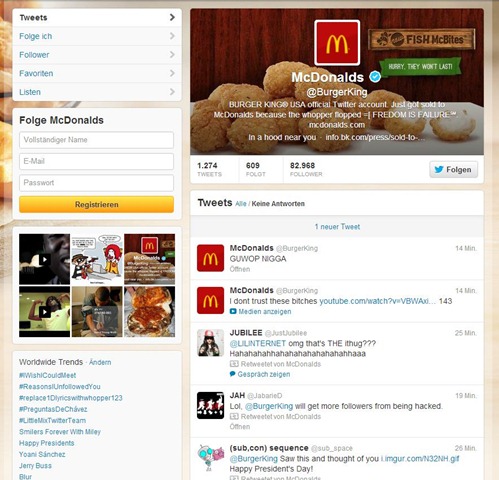Play the green-lit video thumbnail
This screenshot has height=480, width=499.
(x=45, y=312)
